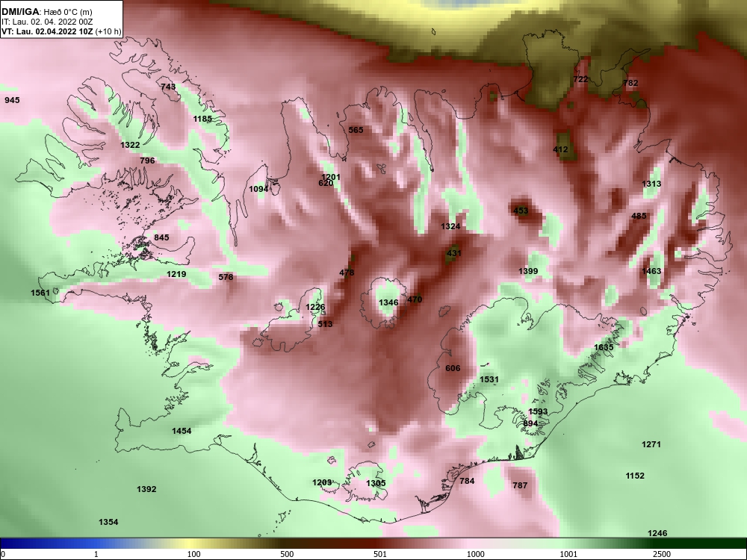Click the 1271 value offshore
Screen dimensions: 747x560
(x=651, y=444)
